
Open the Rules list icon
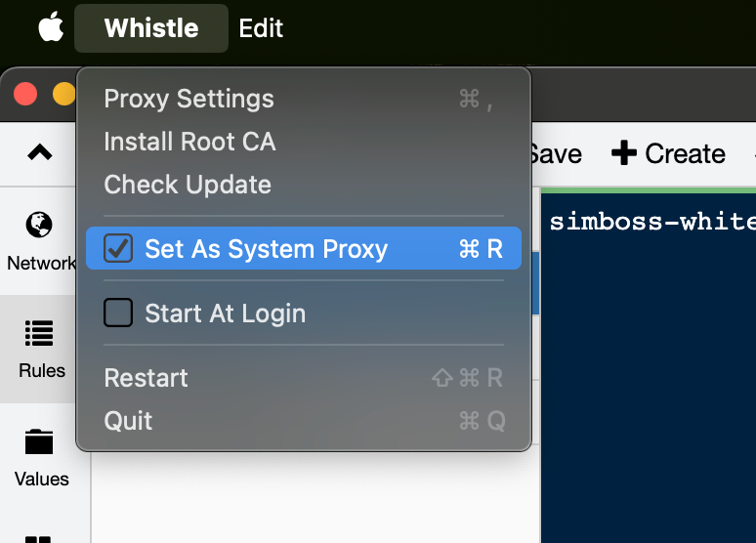point(39,334)
